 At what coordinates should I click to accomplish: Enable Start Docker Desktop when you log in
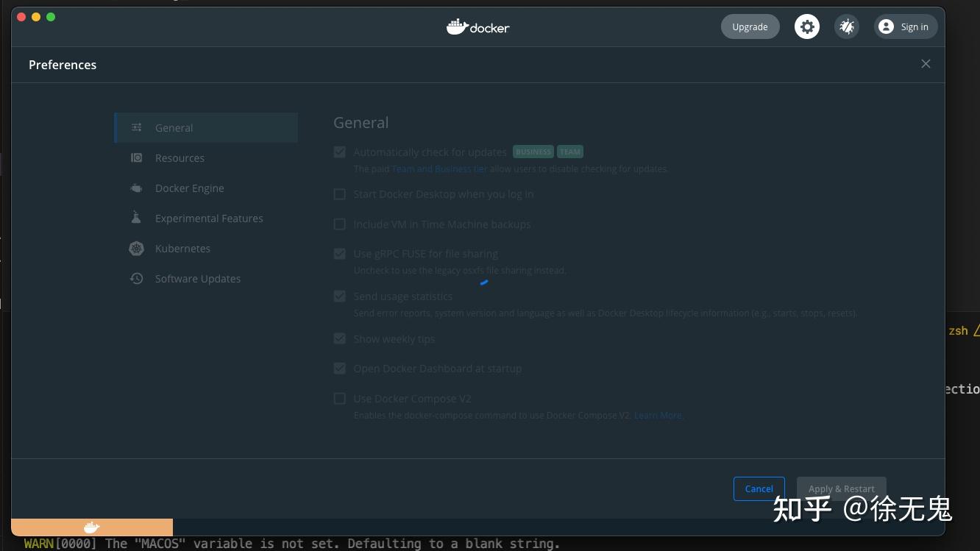pyautogui.click(x=340, y=194)
